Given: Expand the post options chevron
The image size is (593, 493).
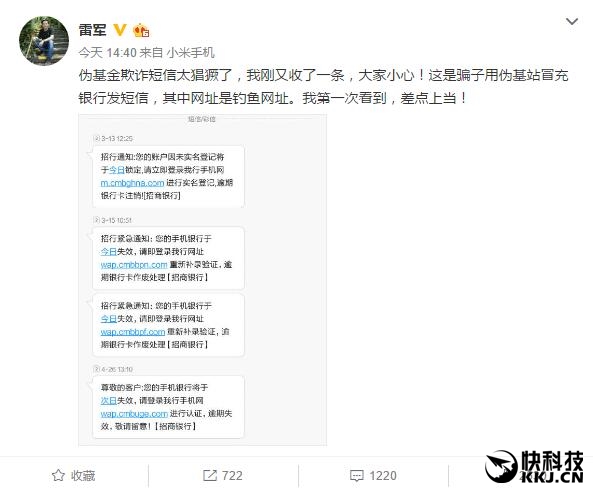Looking at the screenshot, I should (x=571, y=21).
